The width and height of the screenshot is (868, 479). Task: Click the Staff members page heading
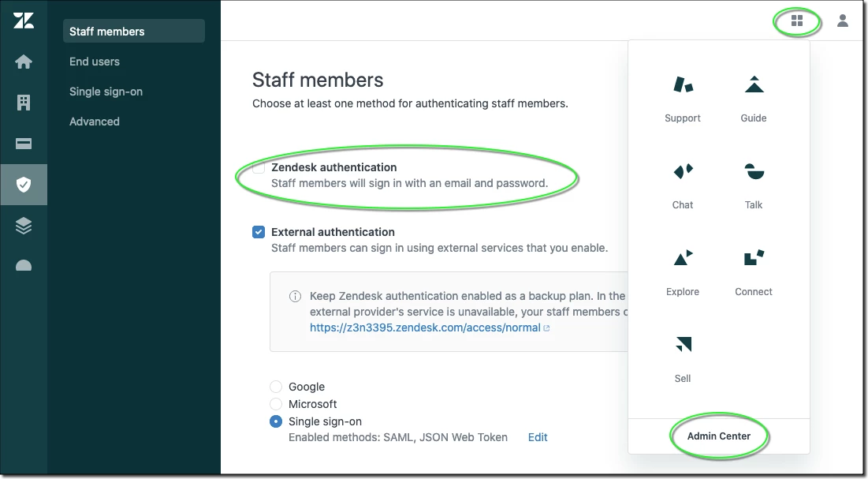[318, 80]
